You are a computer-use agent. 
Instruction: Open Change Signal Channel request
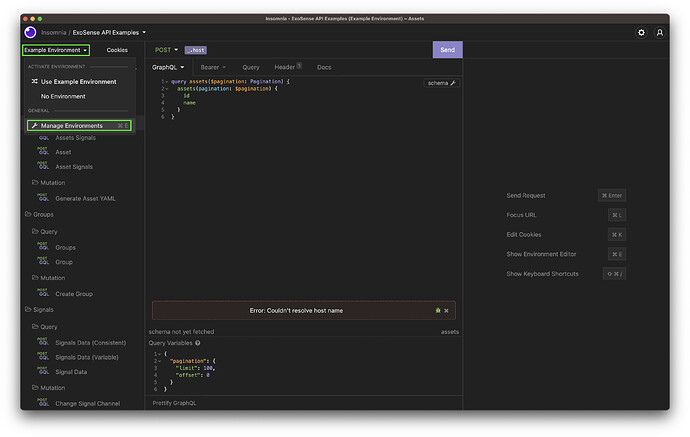[88, 403]
